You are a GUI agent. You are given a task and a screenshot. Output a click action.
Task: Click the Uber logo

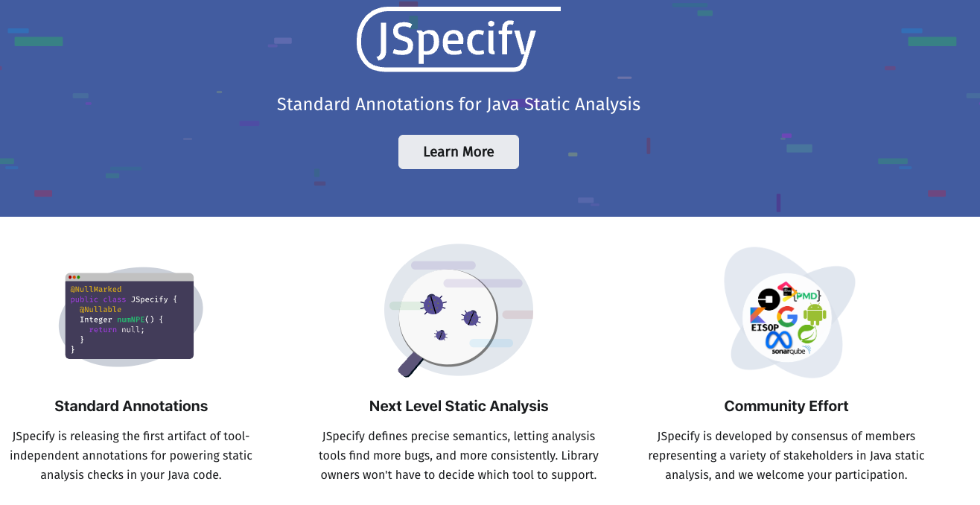(768, 299)
